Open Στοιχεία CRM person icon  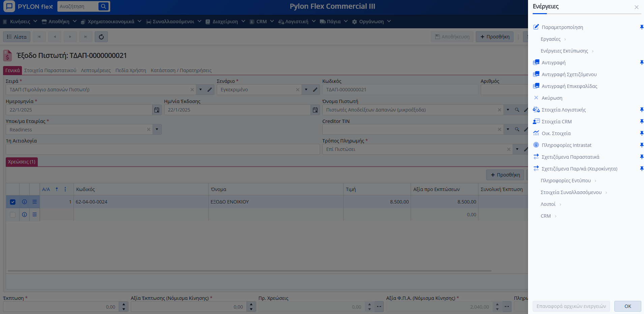(536, 121)
